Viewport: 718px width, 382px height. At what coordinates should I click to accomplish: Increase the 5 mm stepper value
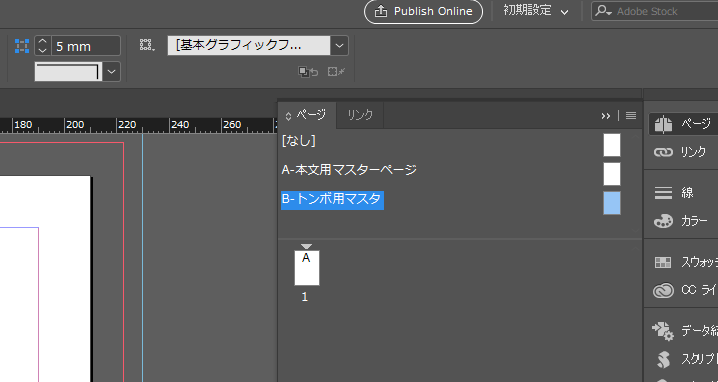tap(43, 41)
